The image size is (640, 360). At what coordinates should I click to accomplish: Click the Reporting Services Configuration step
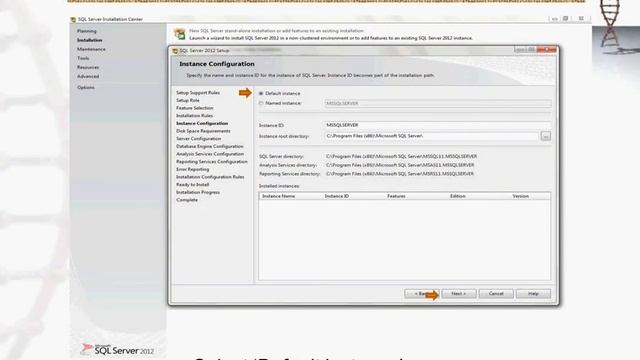pos(212,162)
